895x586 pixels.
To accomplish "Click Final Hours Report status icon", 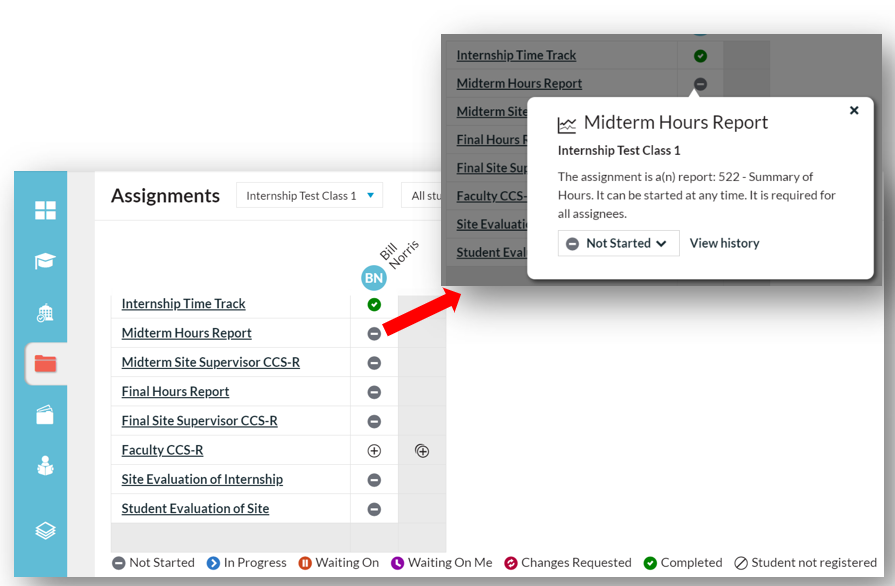I will point(374,393).
